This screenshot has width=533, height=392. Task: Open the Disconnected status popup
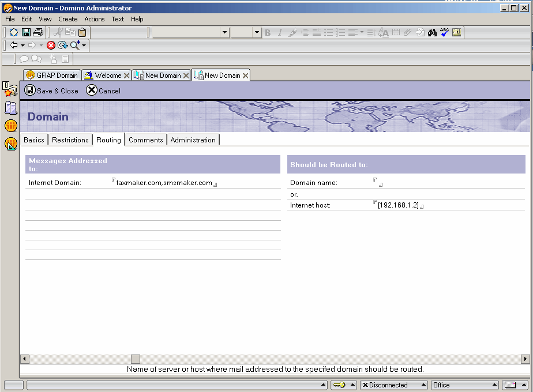(x=394, y=385)
